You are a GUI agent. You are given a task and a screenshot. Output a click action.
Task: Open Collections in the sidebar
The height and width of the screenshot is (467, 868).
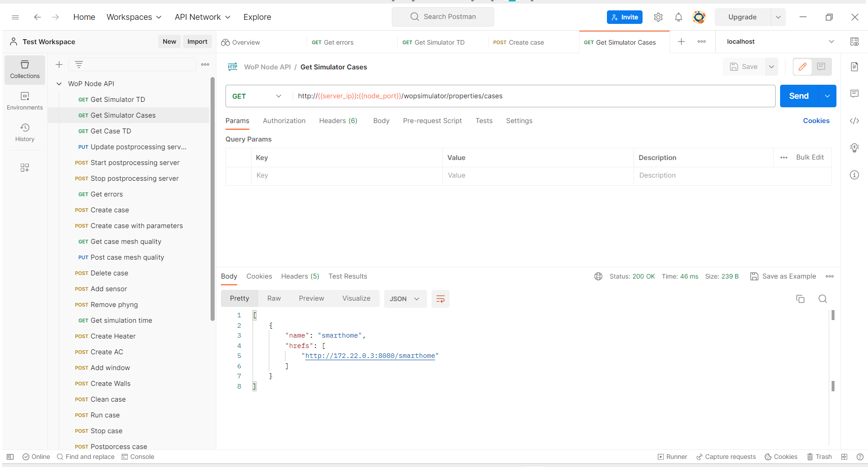coord(25,70)
